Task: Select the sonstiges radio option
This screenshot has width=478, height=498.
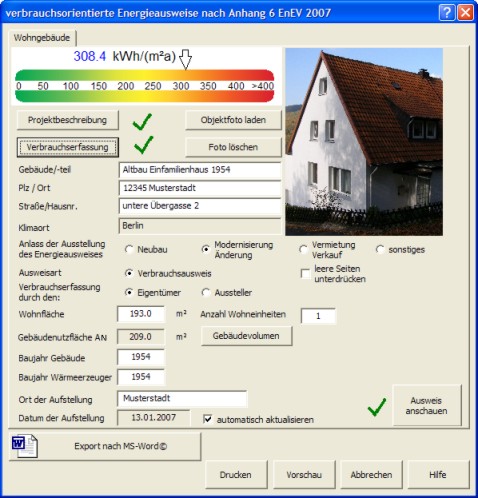Action: [x=380, y=249]
